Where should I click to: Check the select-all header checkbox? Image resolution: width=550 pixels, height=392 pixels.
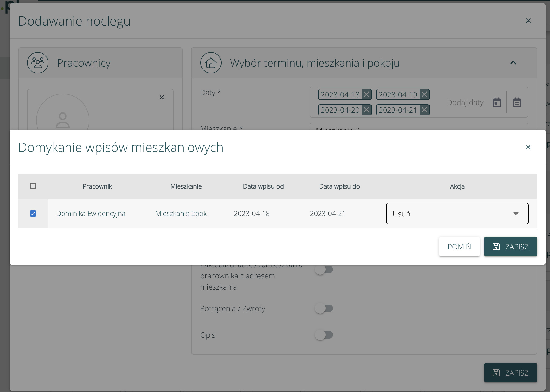pyautogui.click(x=33, y=186)
